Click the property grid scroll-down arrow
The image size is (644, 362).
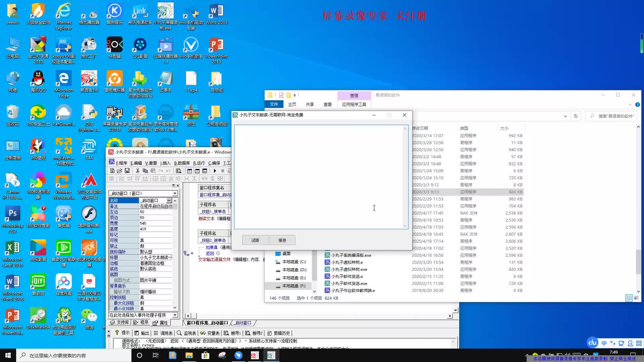click(175, 308)
